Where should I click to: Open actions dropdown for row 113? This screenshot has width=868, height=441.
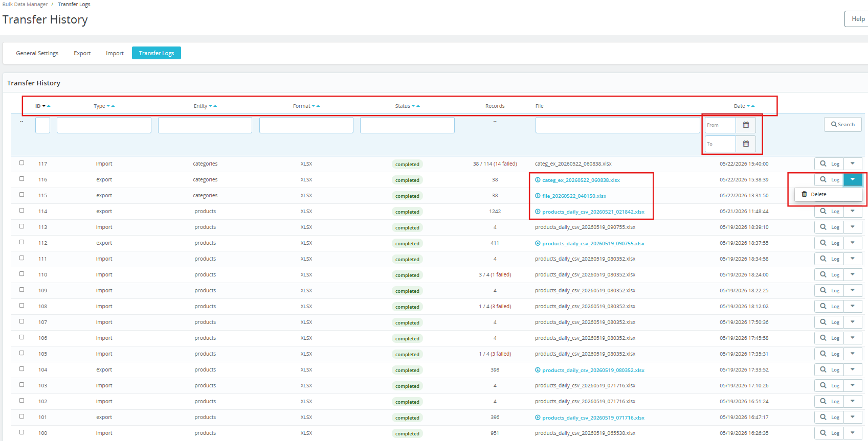pyautogui.click(x=853, y=227)
